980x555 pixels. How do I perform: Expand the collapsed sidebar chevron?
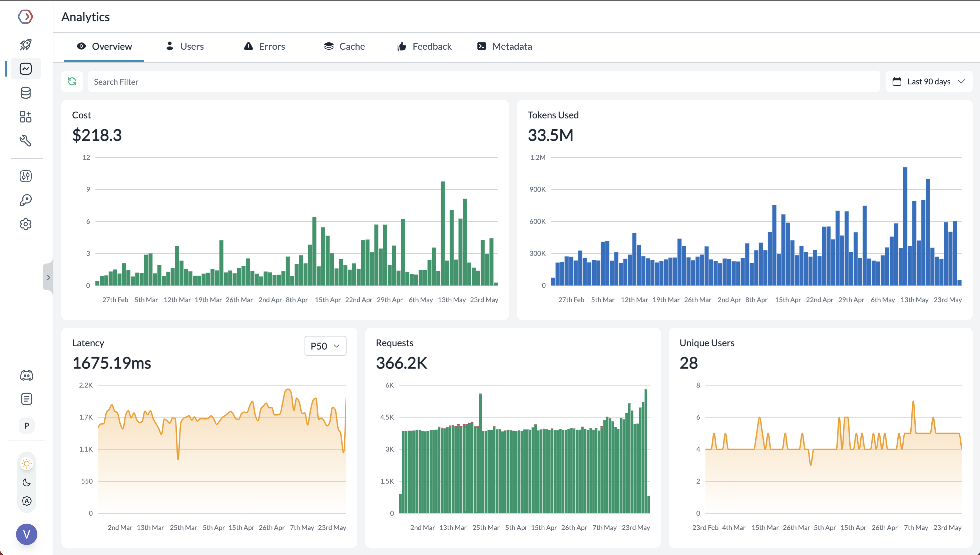click(x=48, y=277)
